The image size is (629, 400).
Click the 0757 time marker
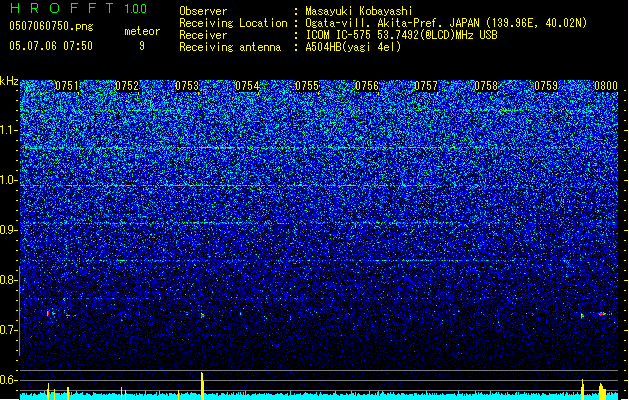[x=426, y=86]
